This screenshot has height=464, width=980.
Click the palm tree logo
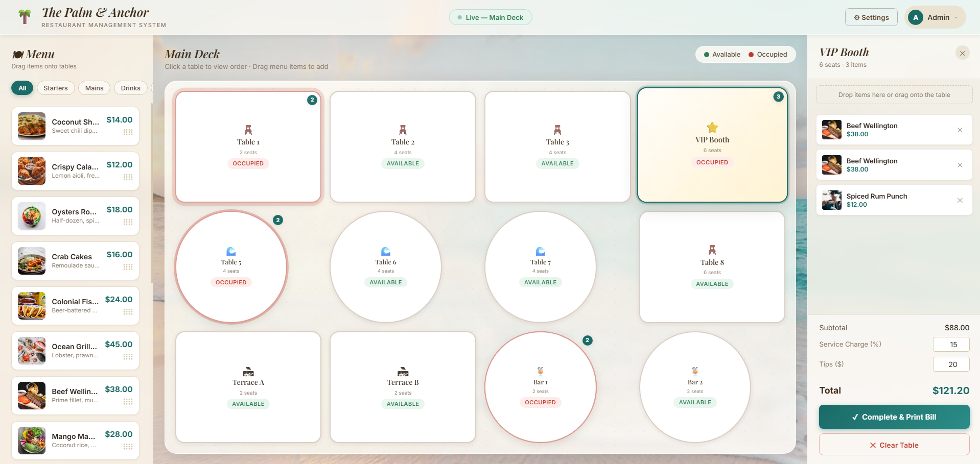(x=25, y=17)
